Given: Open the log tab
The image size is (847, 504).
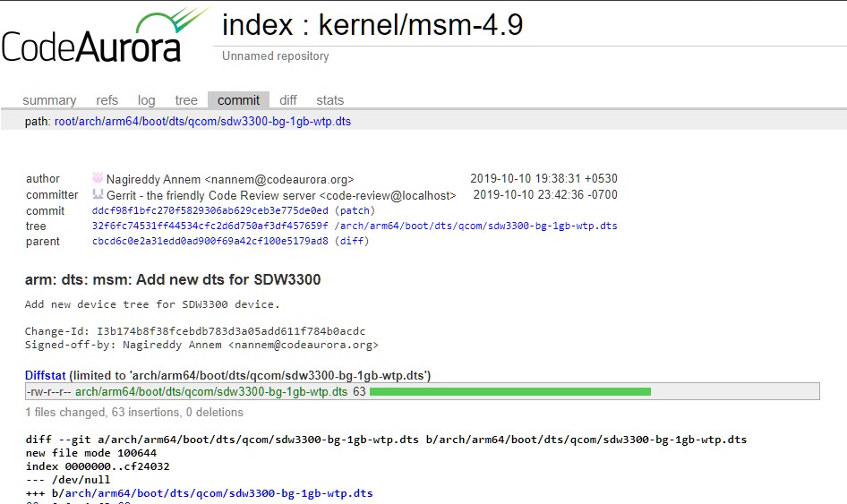Looking at the screenshot, I should tap(146, 100).
